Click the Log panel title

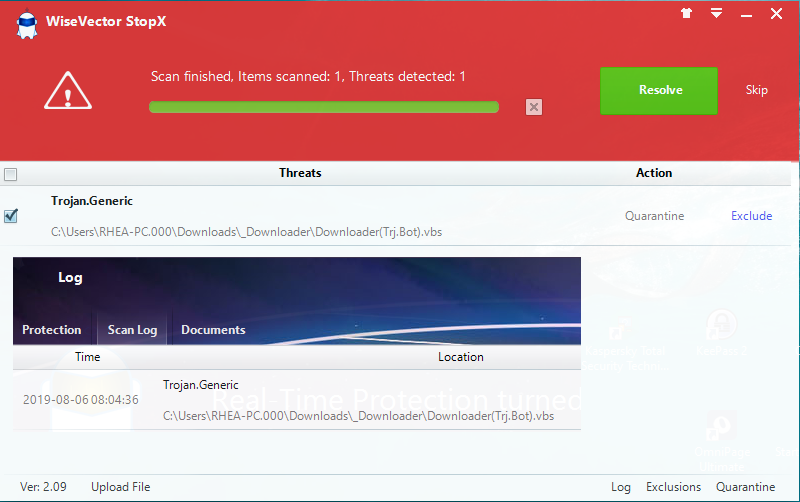70,278
